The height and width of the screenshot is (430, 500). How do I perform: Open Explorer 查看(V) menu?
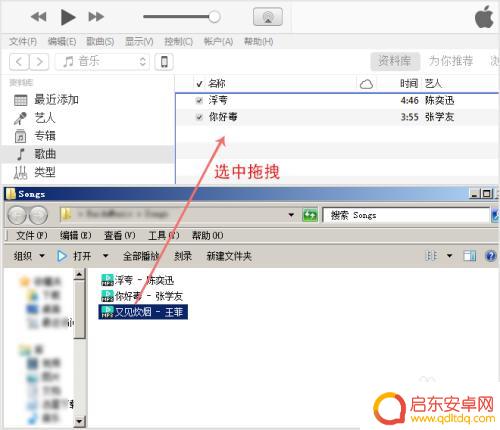[x=120, y=236]
